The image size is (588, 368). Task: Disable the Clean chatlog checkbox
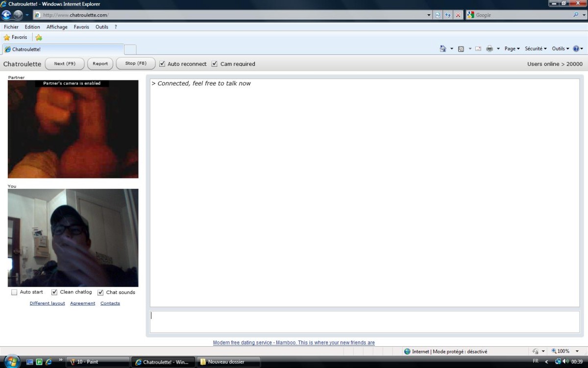[x=54, y=292]
